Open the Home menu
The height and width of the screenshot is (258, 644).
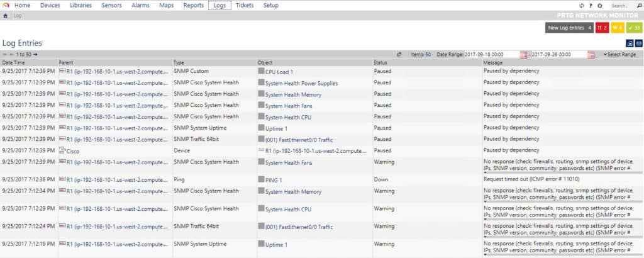pyautogui.click(x=22, y=5)
